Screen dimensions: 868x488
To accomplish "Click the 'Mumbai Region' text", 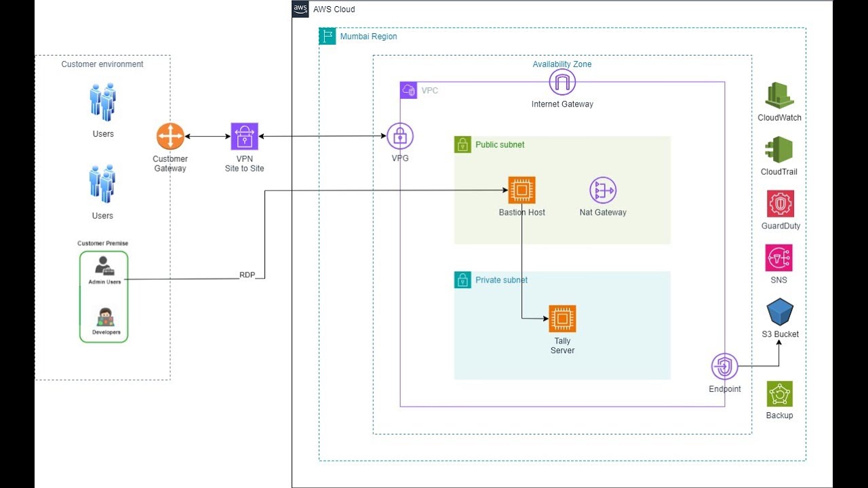I will (x=369, y=37).
